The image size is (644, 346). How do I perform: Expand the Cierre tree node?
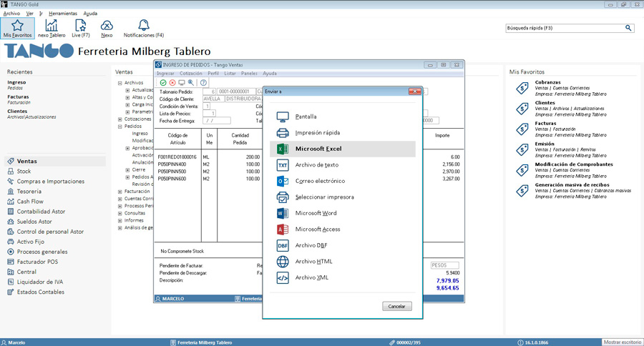pyautogui.click(x=127, y=170)
